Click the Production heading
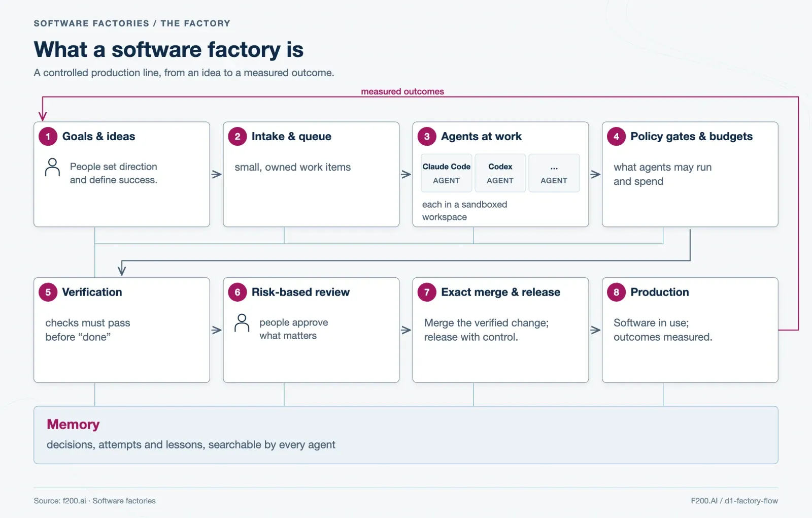Viewport: 812px width, 518px height. (x=660, y=292)
